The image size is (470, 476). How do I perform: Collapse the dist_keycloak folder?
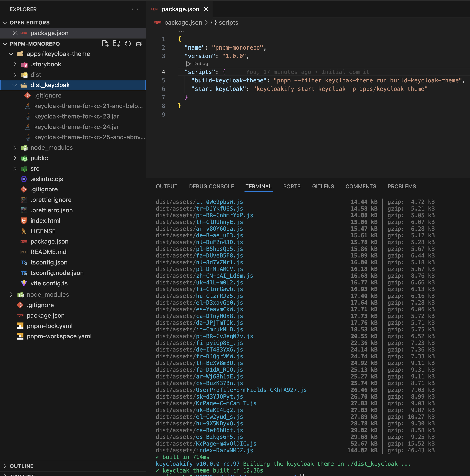click(x=15, y=85)
